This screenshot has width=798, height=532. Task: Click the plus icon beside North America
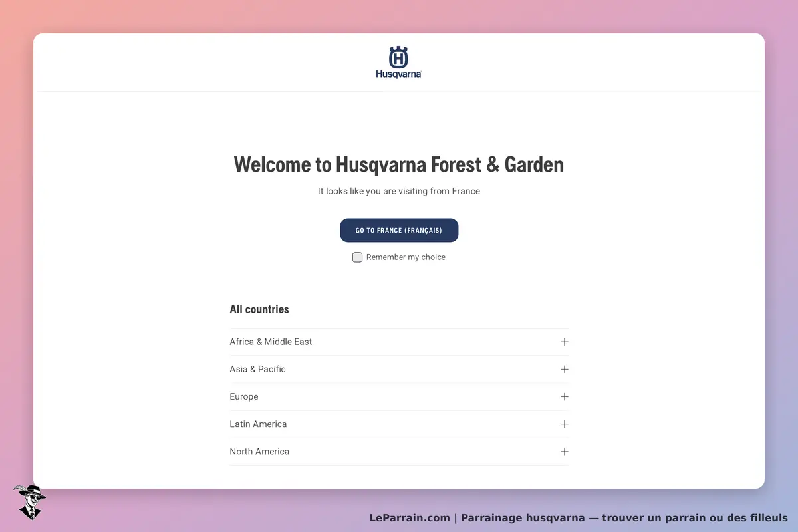(565, 451)
